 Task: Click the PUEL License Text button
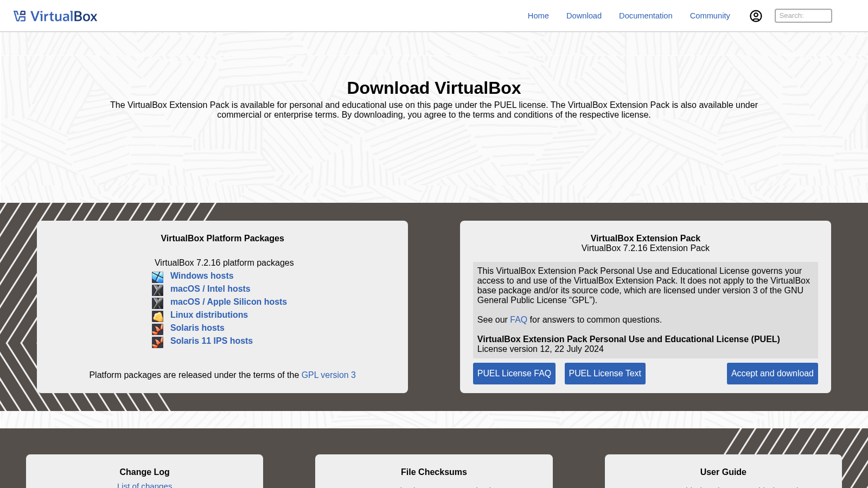[605, 374]
